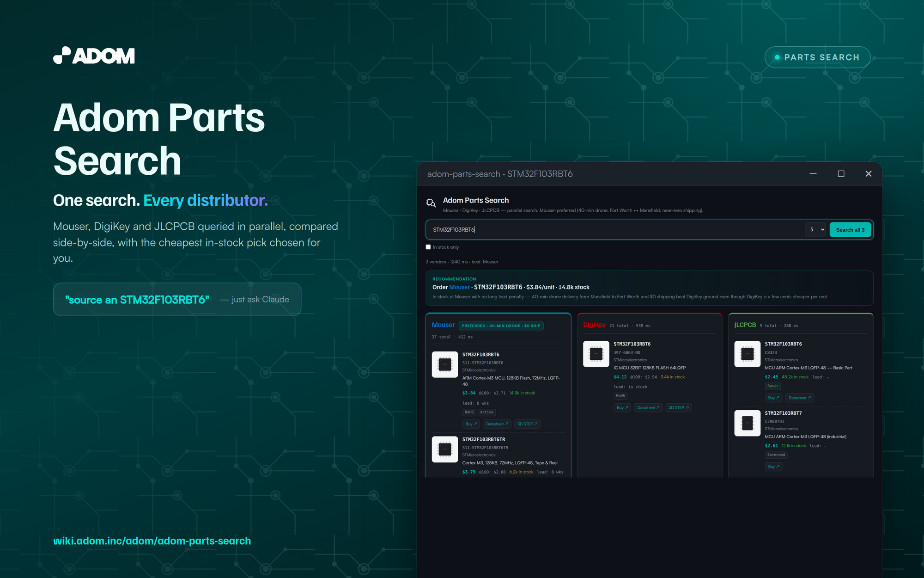The height and width of the screenshot is (578, 924).
Task: Click Buy for JLCPCB STM32F103RBT7
Action: click(773, 467)
